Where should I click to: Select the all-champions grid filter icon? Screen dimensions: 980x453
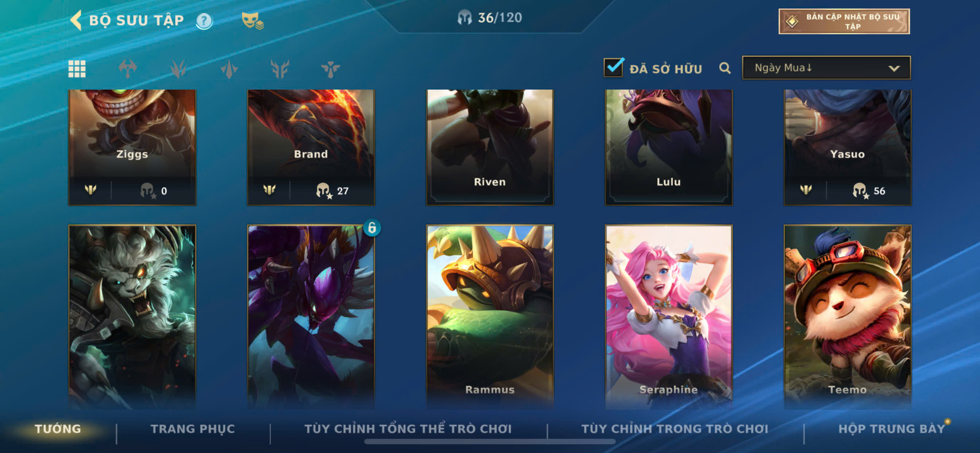[x=77, y=69]
